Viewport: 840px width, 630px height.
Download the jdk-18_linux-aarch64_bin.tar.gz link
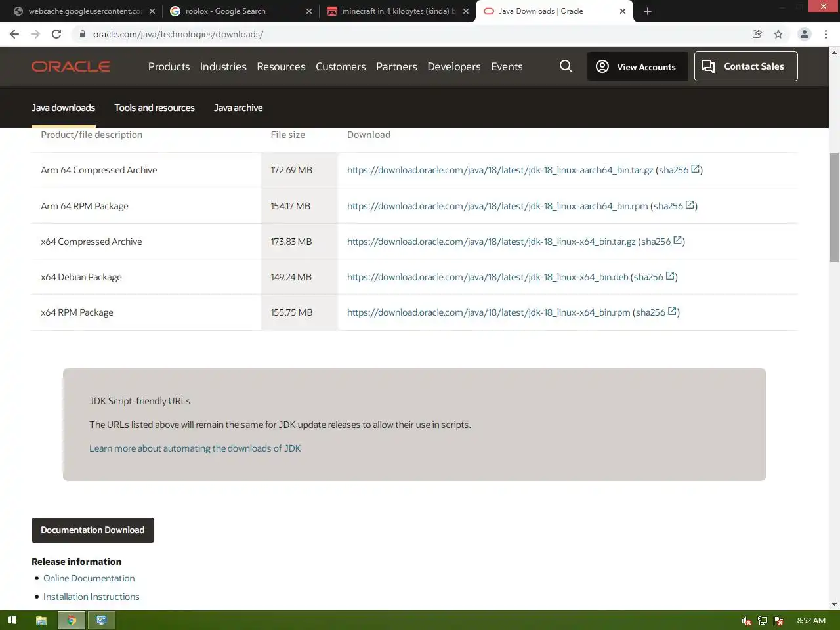[500, 170]
